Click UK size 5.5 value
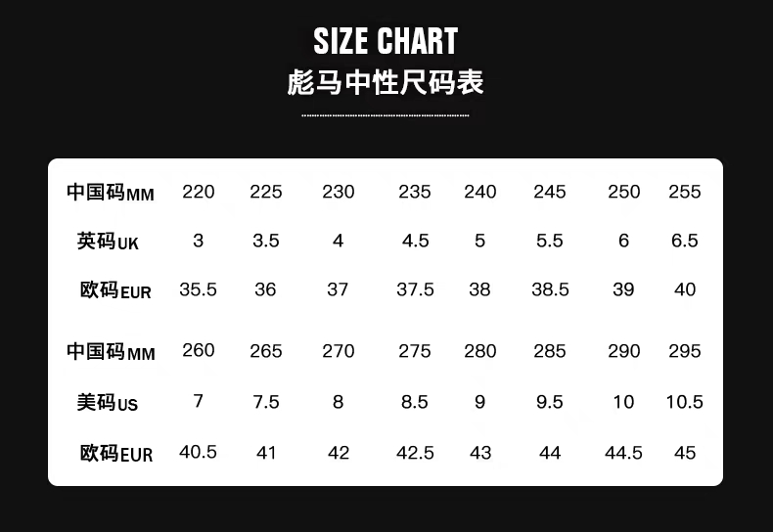 click(550, 241)
